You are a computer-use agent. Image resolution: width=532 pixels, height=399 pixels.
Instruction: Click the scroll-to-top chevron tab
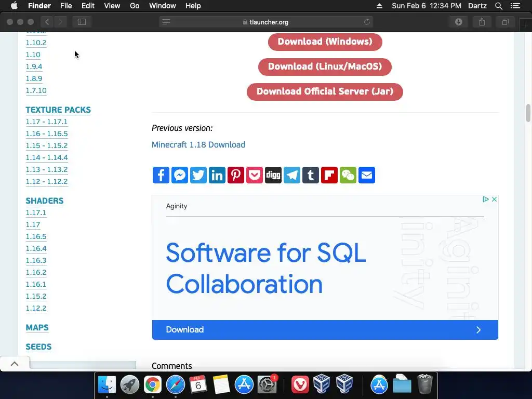[x=15, y=364]
